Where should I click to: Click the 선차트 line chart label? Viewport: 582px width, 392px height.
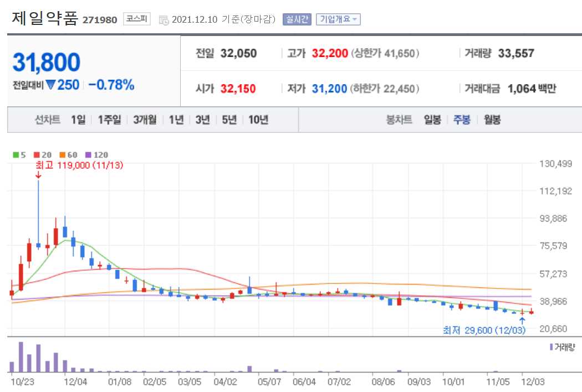coord(47,119)
